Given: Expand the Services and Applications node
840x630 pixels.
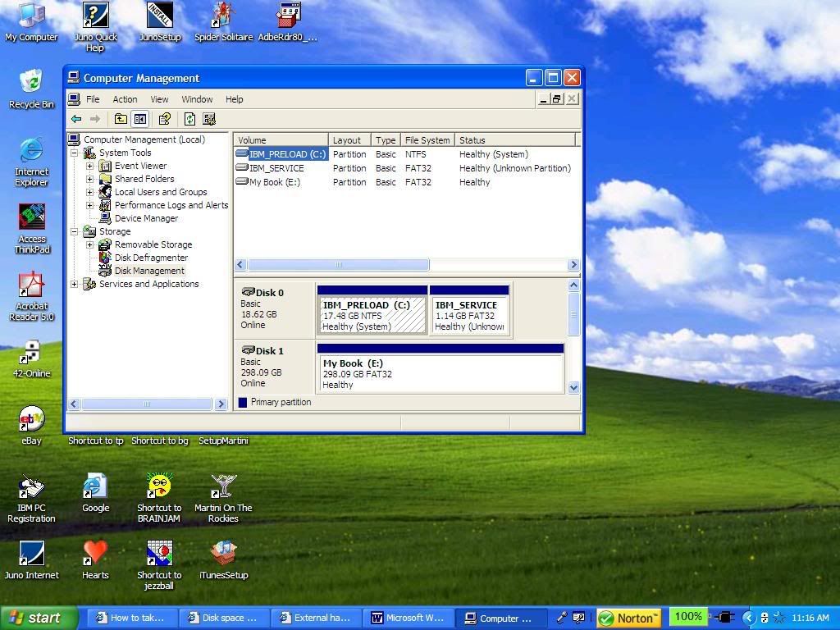Looking at the screenshot, I should point(74,284).
